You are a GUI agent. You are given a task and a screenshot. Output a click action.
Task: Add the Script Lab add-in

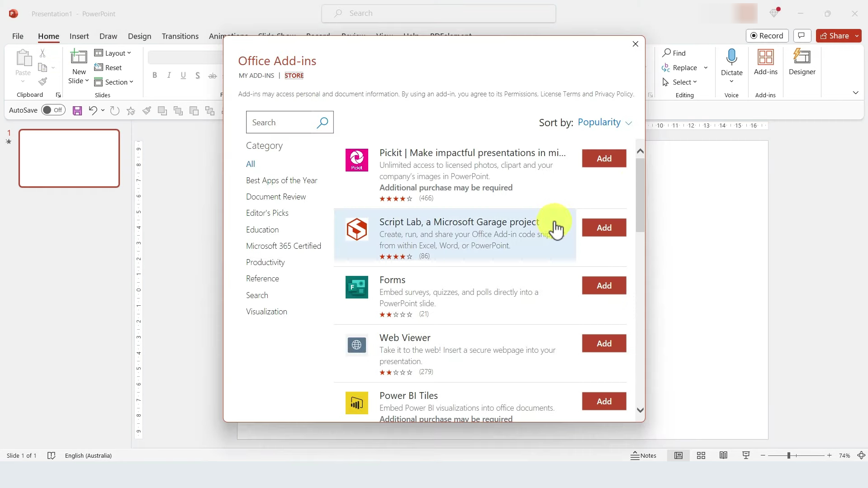604,227
